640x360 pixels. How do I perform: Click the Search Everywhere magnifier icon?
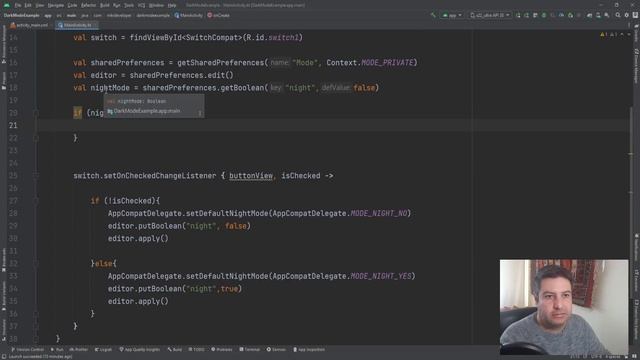[618, 15]
